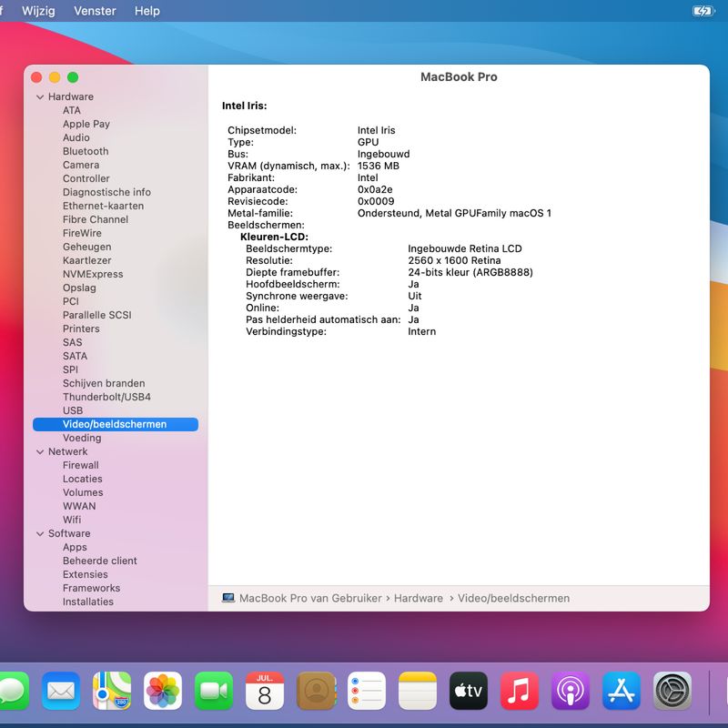Image resolution: width=728 pixels, height=728 pixels.
Task: Select PCI in the sidebar
Action: [71, 301]
